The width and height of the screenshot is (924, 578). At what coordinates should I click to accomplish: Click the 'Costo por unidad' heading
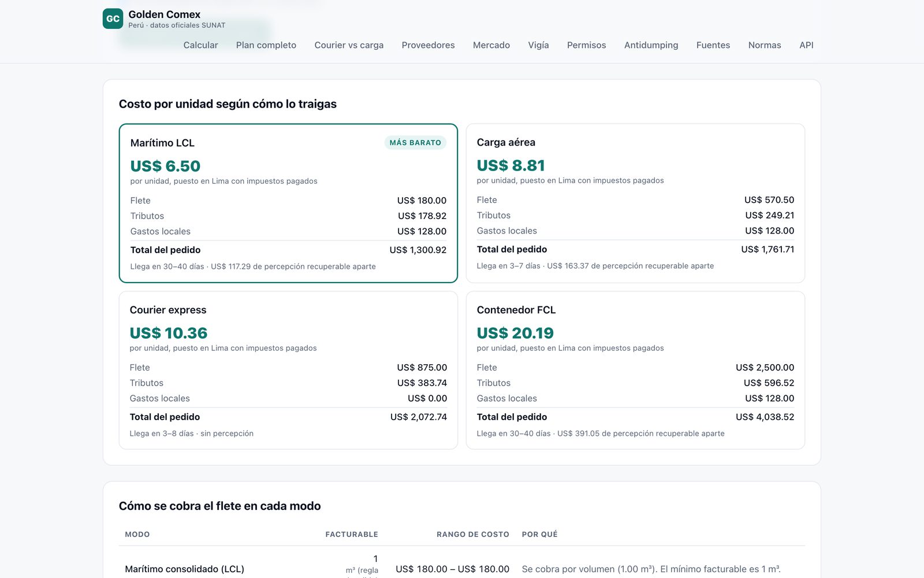[x=228, y=104]
